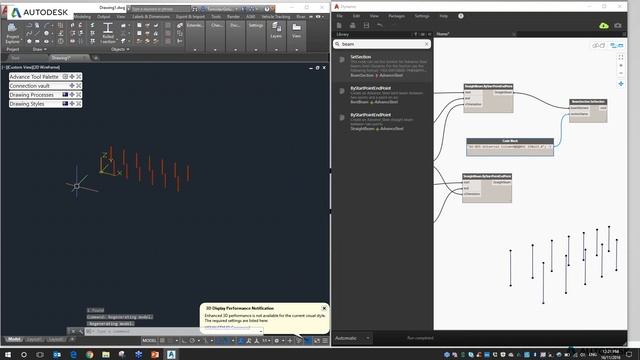Open the Windows Start menu
Screen dimensions: 640x360
point(7,354)
